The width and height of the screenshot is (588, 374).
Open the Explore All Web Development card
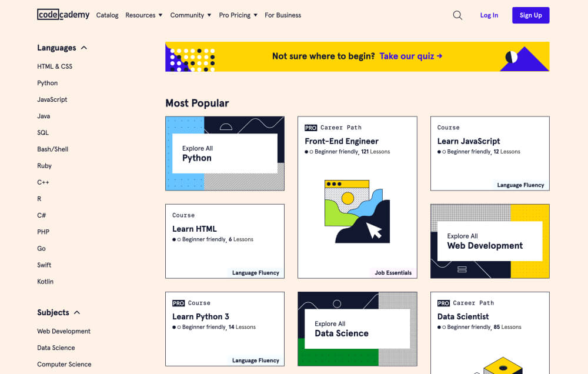point(490,241)
